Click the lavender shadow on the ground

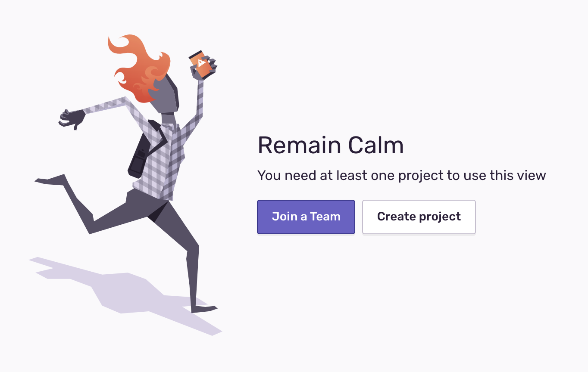coord(125,294)
